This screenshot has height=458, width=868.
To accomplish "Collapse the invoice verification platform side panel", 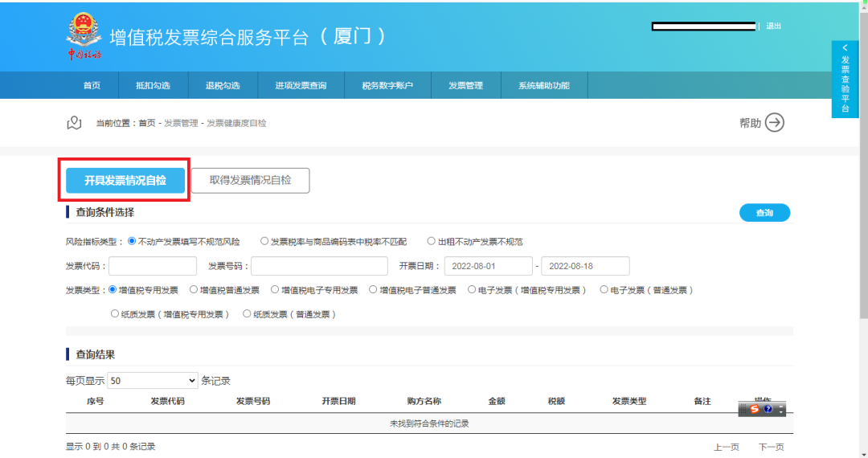I will click(x=845, y=48).
